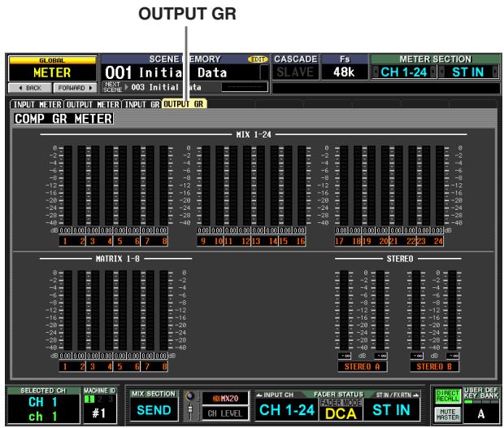Open the SELECTED CH display showing CH 1
Viewport: 504px width, 428px height.
pos(43,409)
